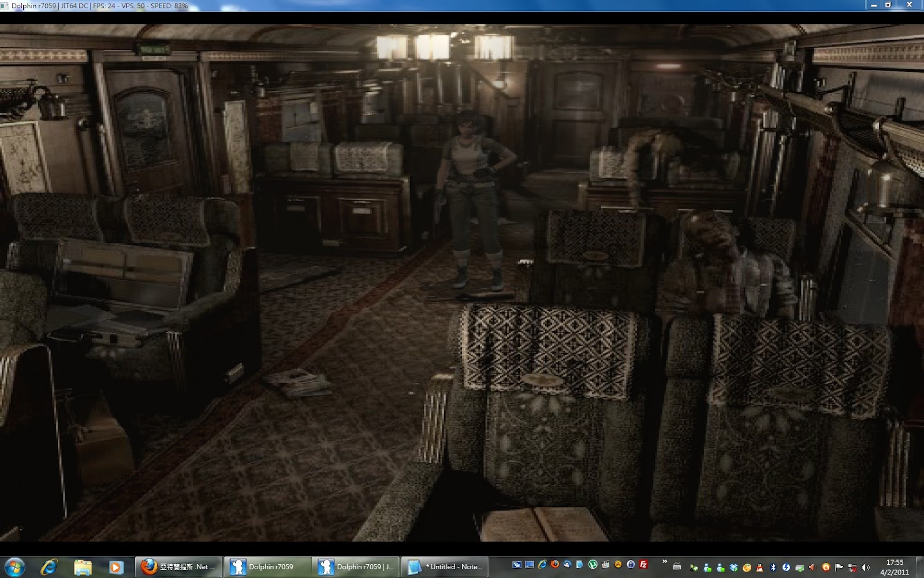Image resolution: width=924 pixels, height=578 pixels.
Task: Open Notepad from the Quick Launch bar
Action: pos(580,565)
